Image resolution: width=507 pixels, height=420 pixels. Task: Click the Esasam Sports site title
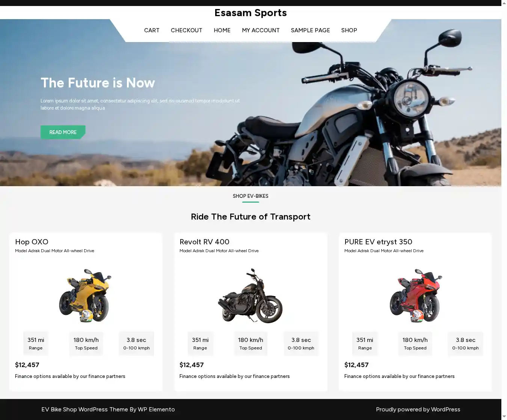click(250, 13)
